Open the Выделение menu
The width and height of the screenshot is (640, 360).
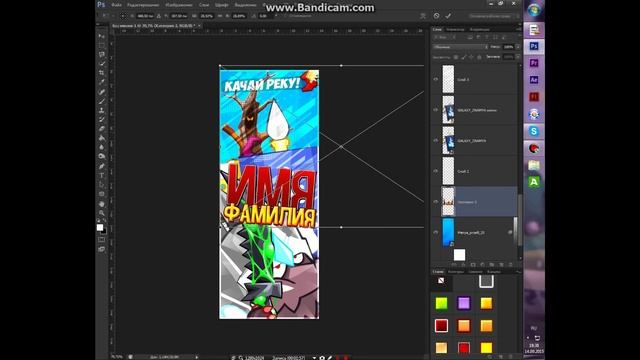click(x=245, y=5)
